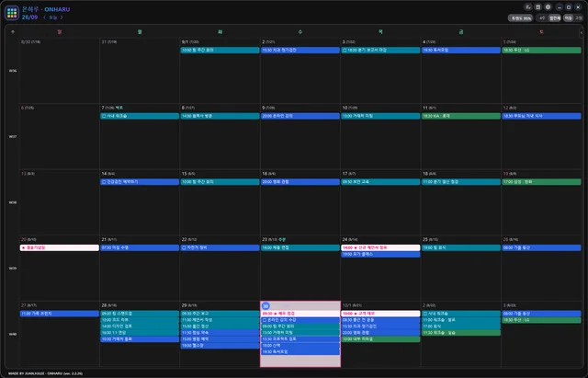Open the 16:00 event on Sept 23

coord(300,247)
